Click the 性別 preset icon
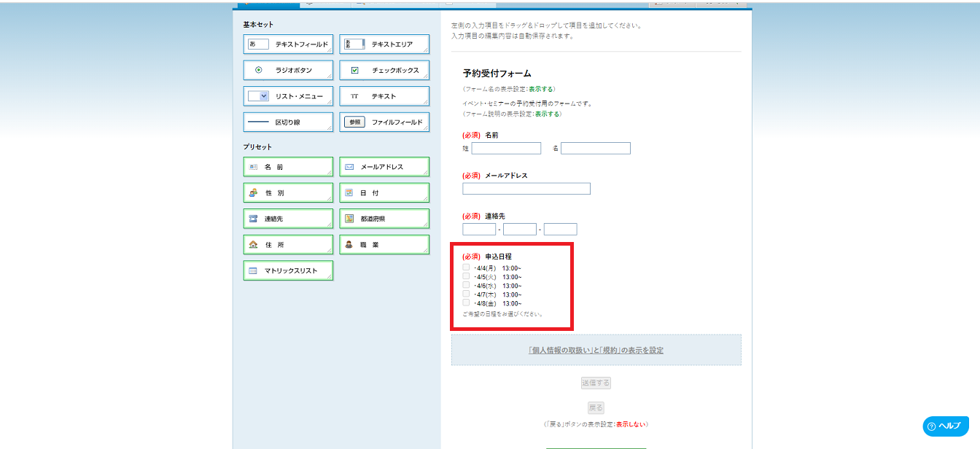 (x=253, y=193)
